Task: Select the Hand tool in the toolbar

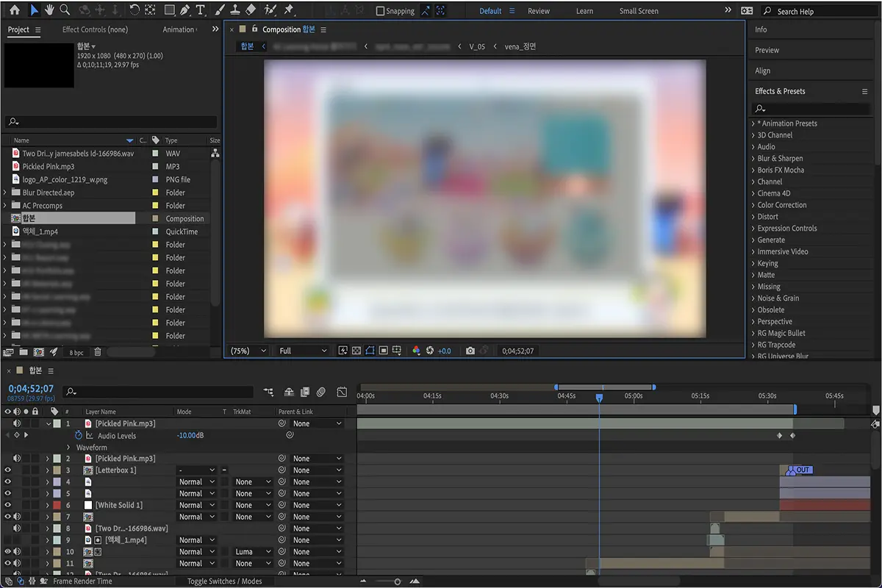Action: coord(49,10)
